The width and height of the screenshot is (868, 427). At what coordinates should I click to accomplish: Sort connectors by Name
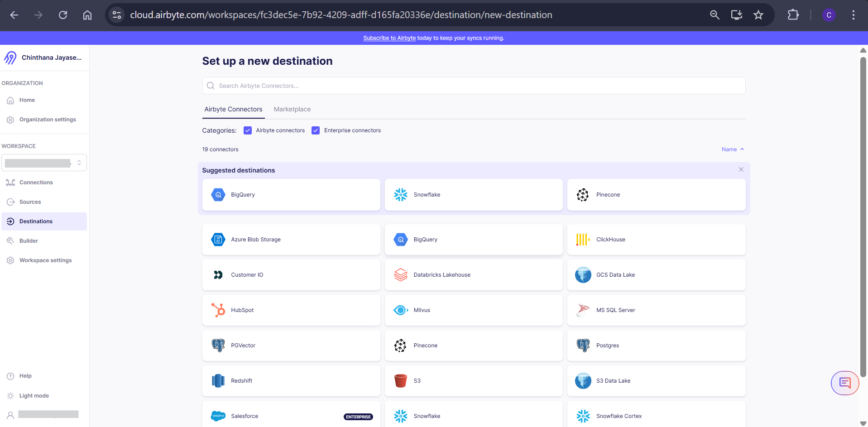(733, 149)
